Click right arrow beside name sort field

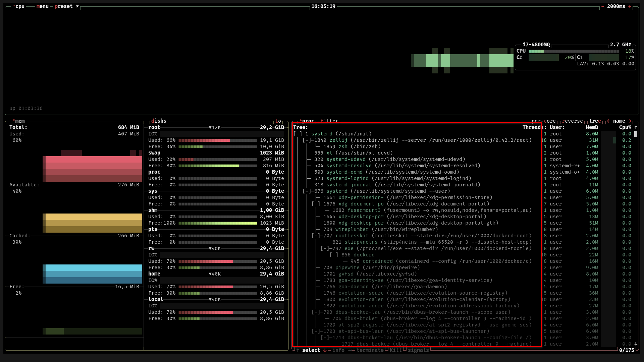coord(630,121)
